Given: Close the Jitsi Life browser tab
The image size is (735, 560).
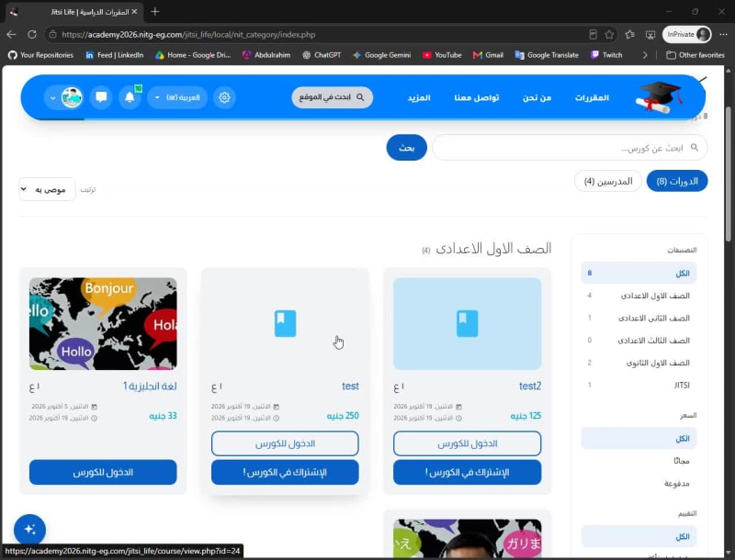Looking at the screenshot, I should point(134,12).
